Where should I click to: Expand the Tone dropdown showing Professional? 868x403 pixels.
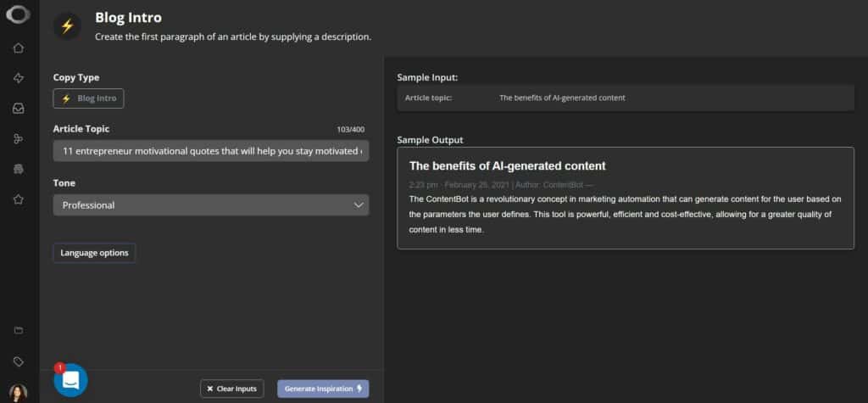(211, 205)
